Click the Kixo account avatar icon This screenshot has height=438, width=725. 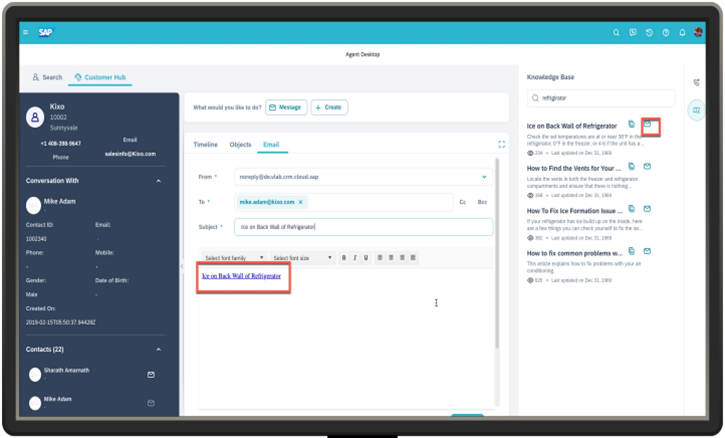tap(35, 117)
